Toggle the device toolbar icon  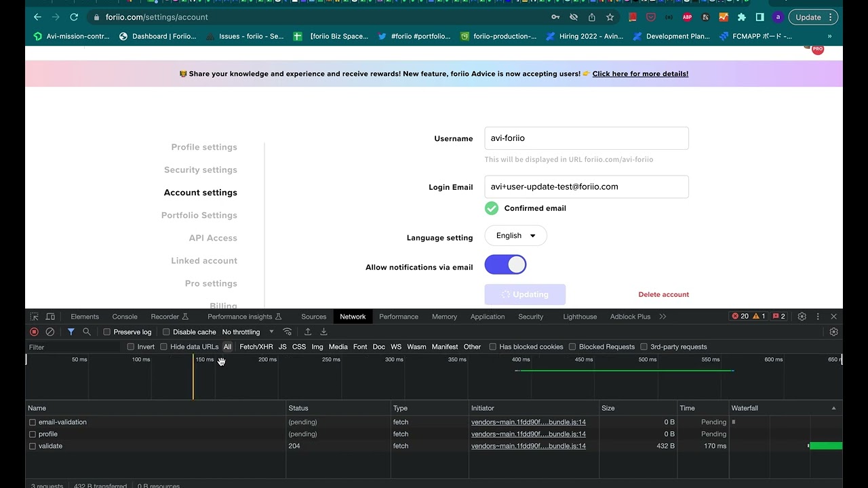coord(50,317)
